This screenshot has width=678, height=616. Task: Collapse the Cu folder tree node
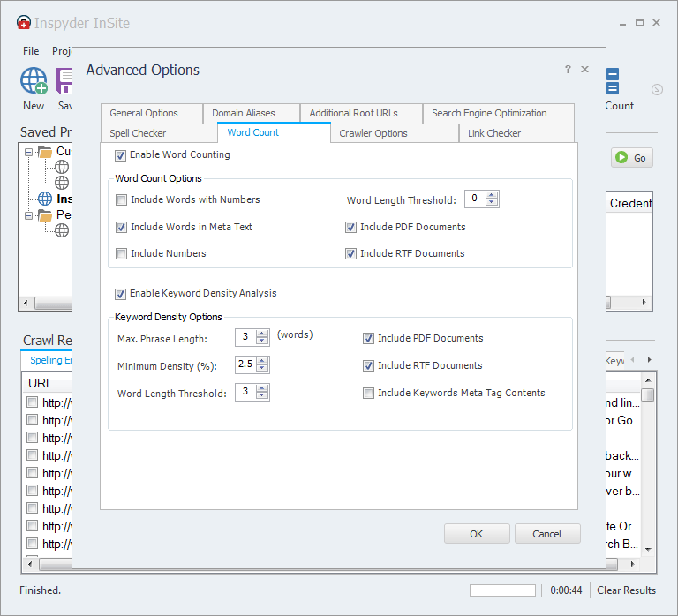(x=29, y=152)
